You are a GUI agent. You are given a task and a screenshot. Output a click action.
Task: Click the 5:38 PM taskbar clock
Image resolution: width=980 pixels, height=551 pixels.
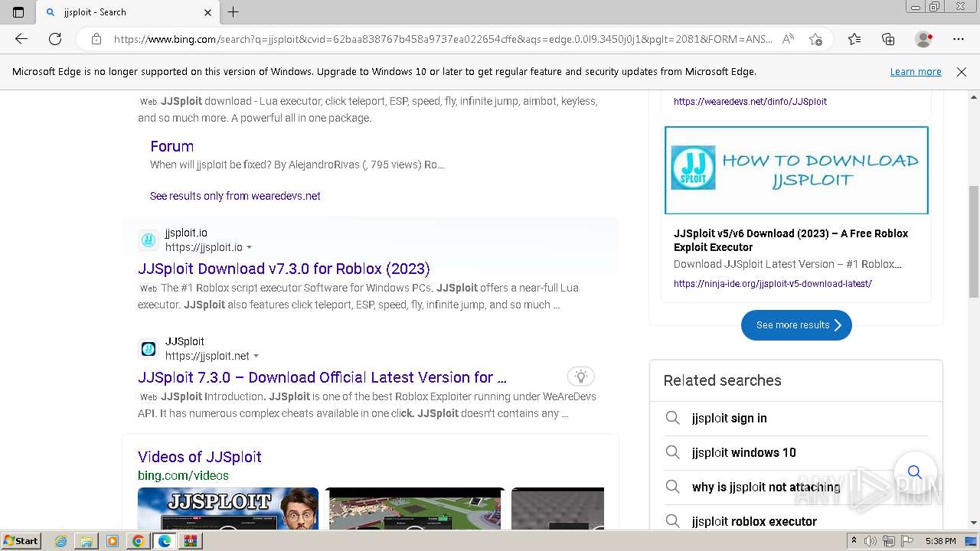coord(940,541)
